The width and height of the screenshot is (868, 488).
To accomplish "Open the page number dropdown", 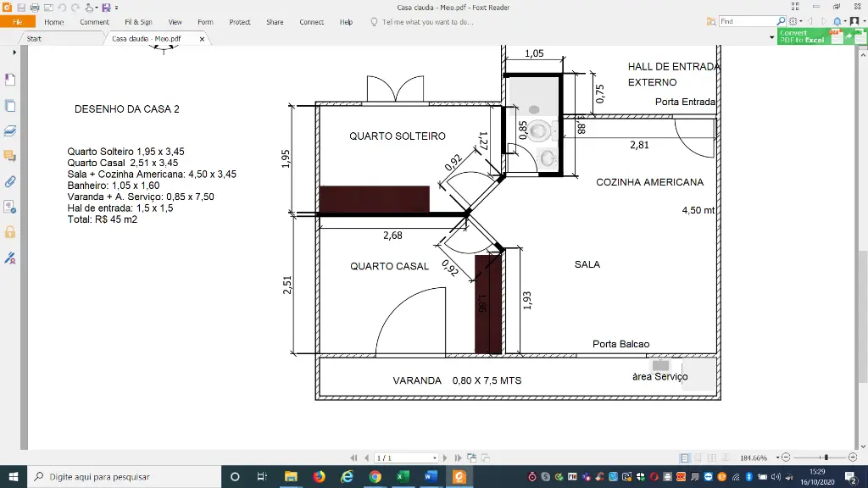I will pos(435,458).
